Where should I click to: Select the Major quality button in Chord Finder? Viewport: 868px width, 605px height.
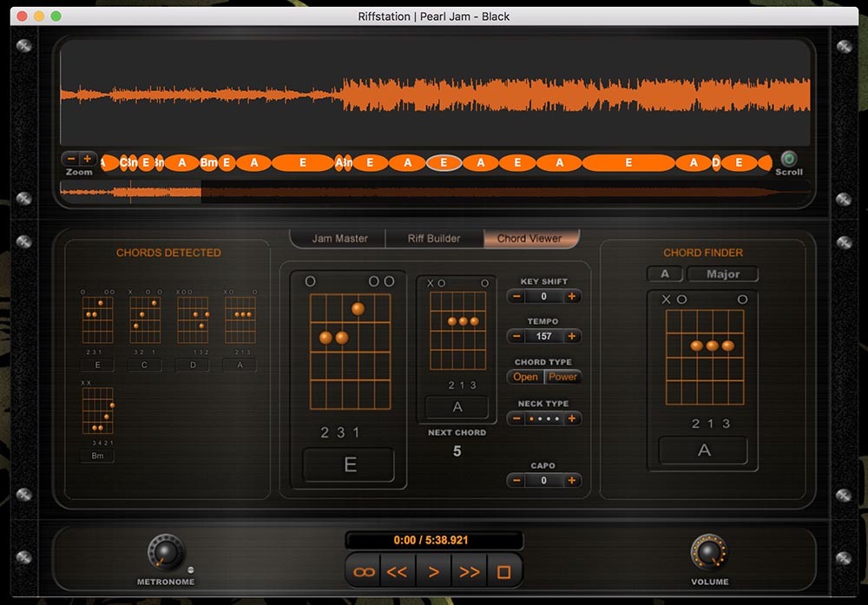[x=721, y=273]
